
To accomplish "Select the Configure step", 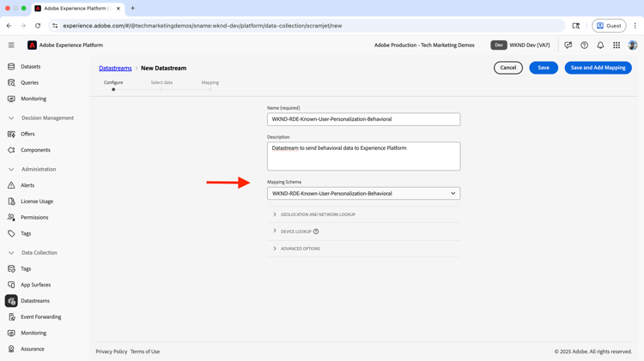I will pos(113,85).
